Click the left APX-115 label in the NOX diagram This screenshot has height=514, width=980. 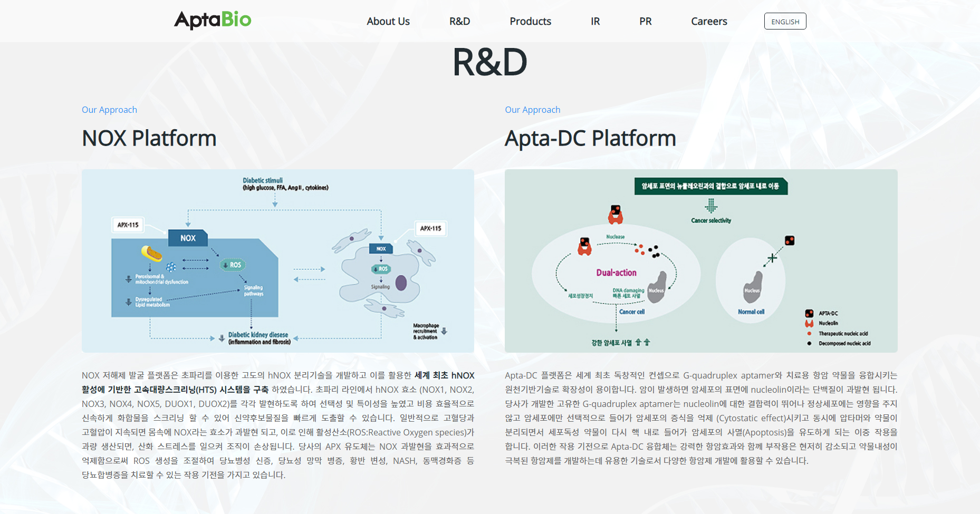[x=128, y=225]
